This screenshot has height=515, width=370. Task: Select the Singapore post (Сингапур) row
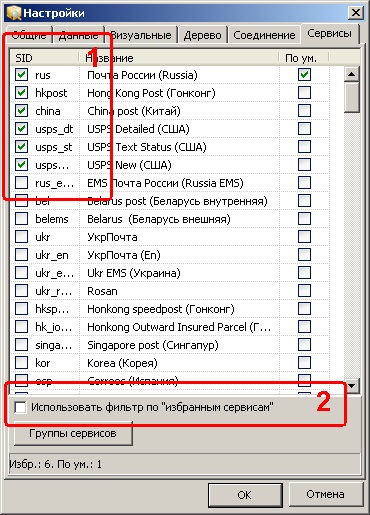(170, 345)
